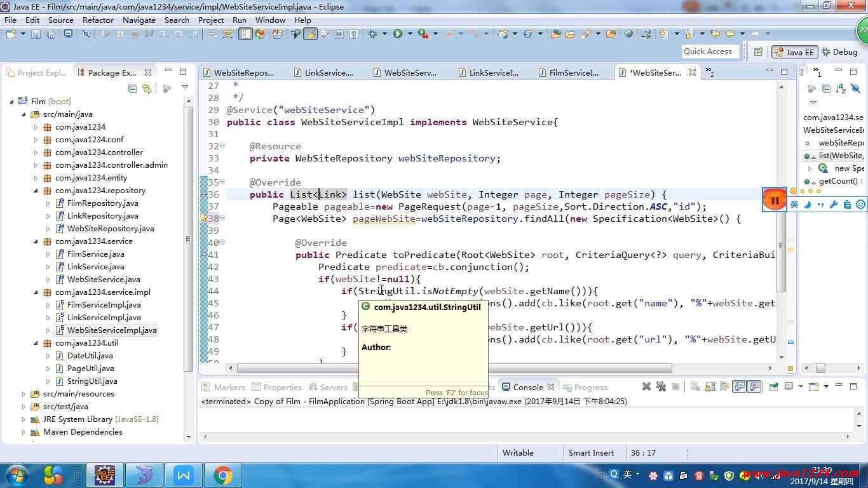The height and width of the screenshot is (488, 868).
Task: Click the Open Web Browser globe icon
Action: coord(628,34)
